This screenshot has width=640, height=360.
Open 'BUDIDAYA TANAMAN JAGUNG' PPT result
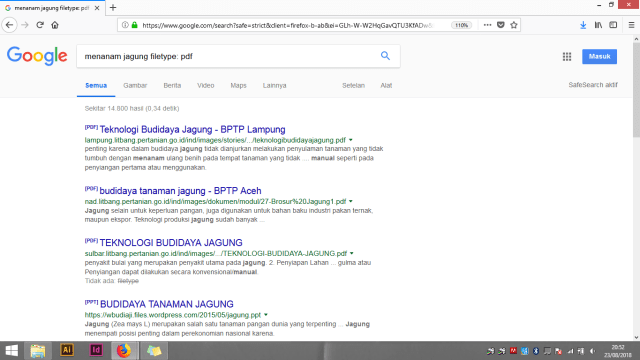(x=167, y=304)
